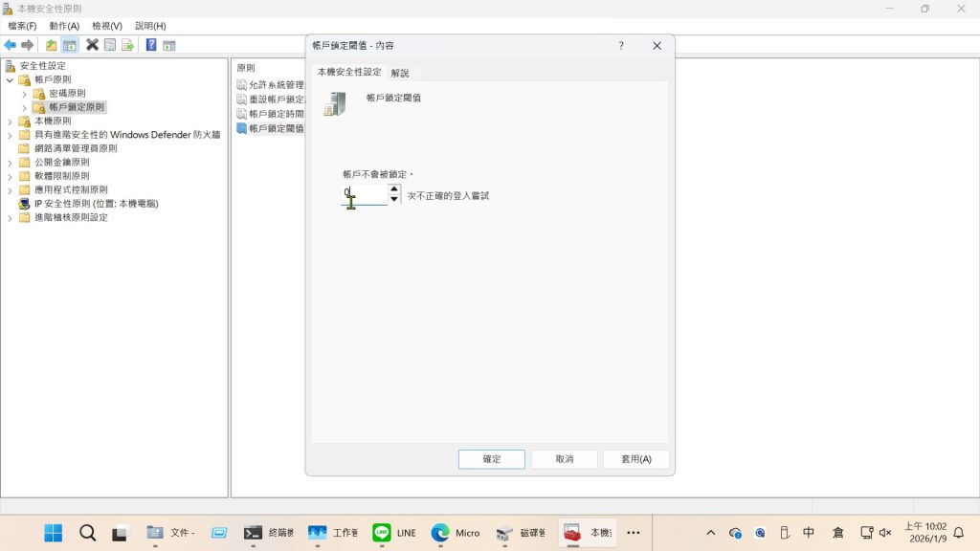Switch to the 解說 tab

400,73
